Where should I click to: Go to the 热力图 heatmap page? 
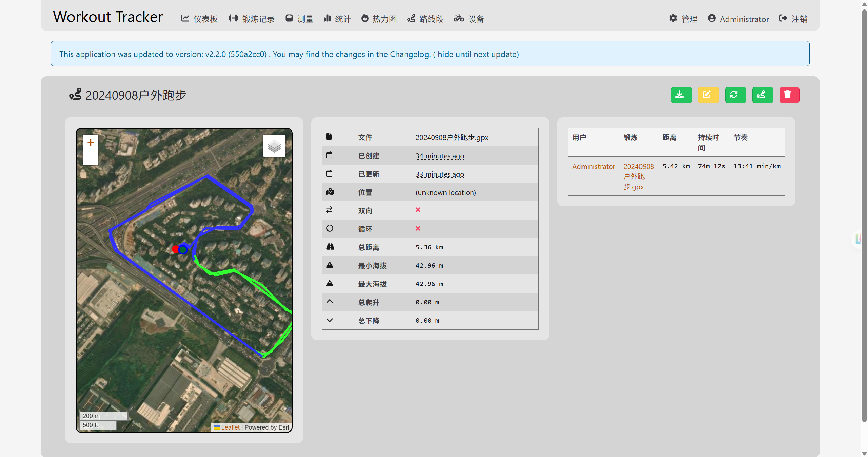tap(379, 19)
